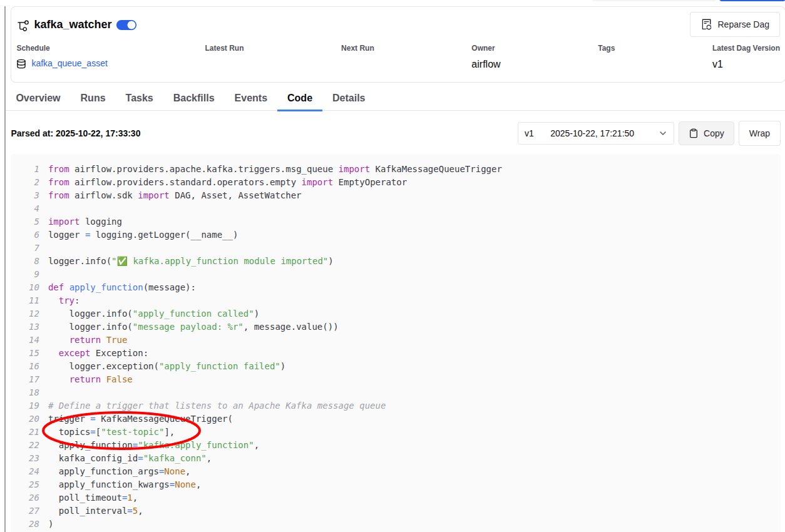Select the Code tab
This screenshot has width=785, height=532.
click(x=300, y=98)
